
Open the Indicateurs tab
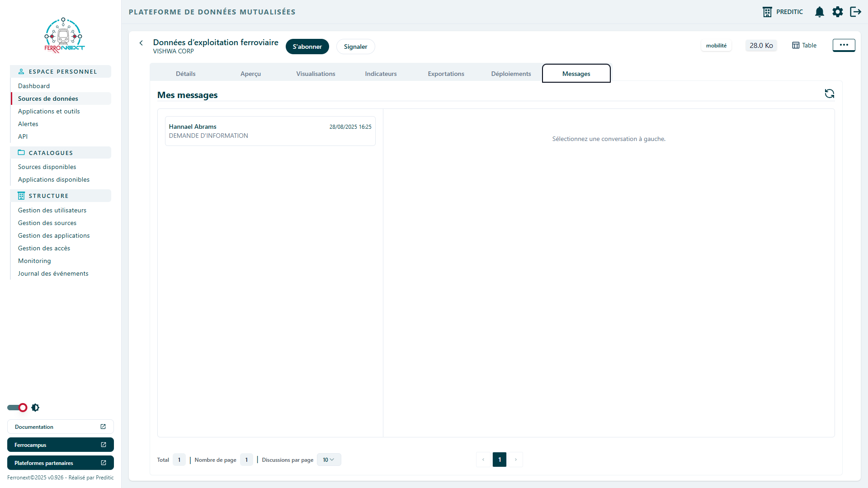(381, 74)
